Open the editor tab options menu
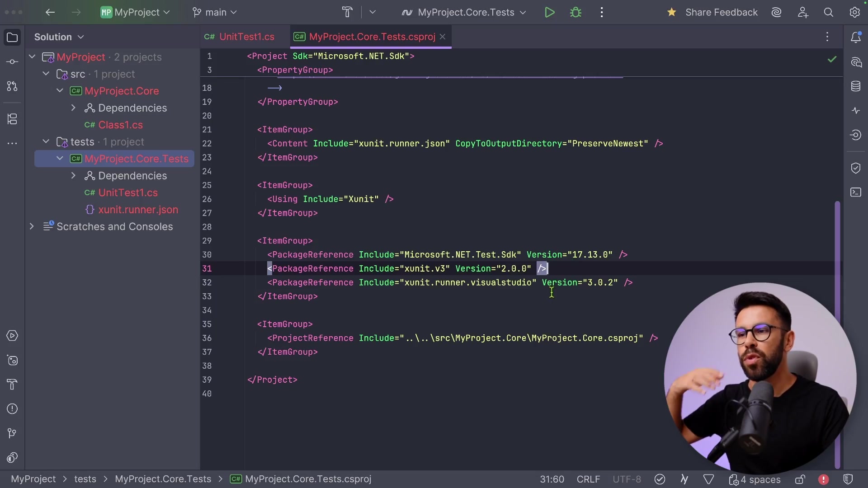 click(x=827, y=37)
